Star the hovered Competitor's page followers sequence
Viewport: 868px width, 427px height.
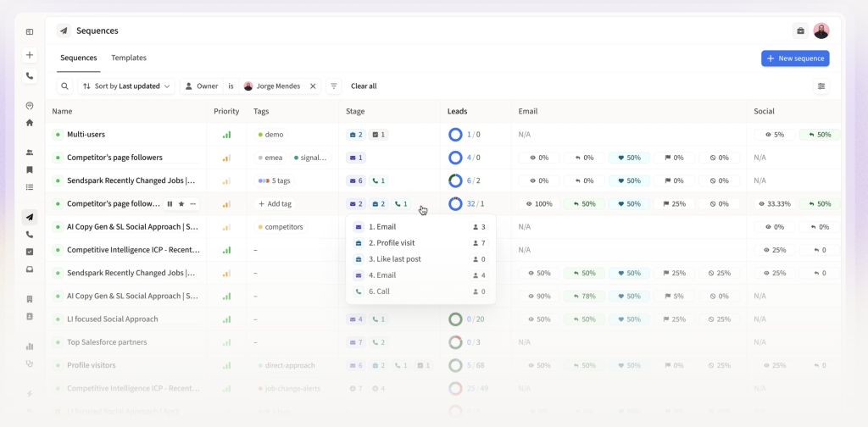[181, 204]
